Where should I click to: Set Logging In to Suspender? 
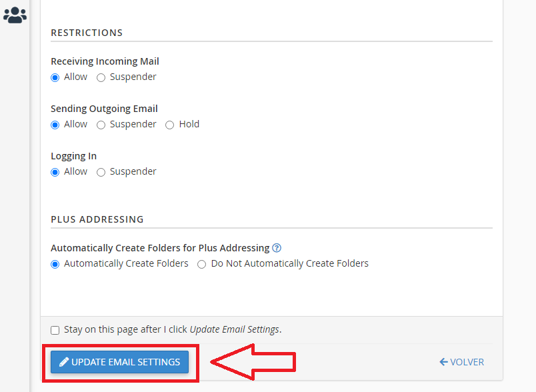[x=101, y=172]
